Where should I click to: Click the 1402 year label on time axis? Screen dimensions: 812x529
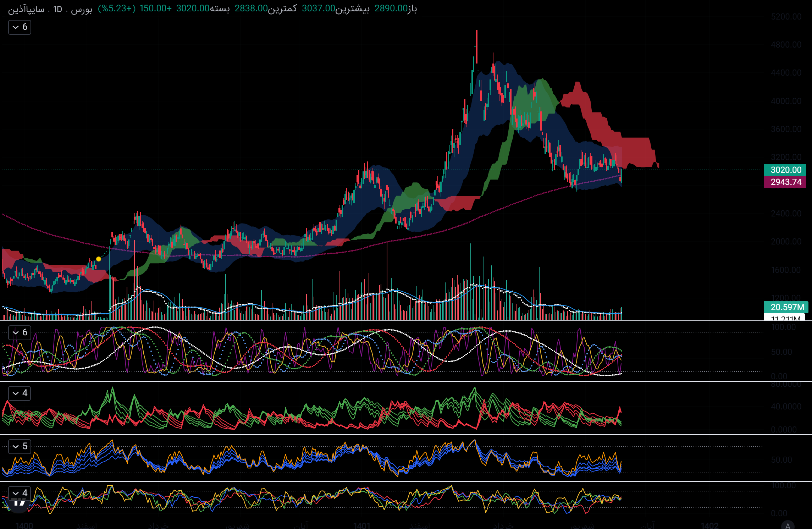click(x=709, y=525)
